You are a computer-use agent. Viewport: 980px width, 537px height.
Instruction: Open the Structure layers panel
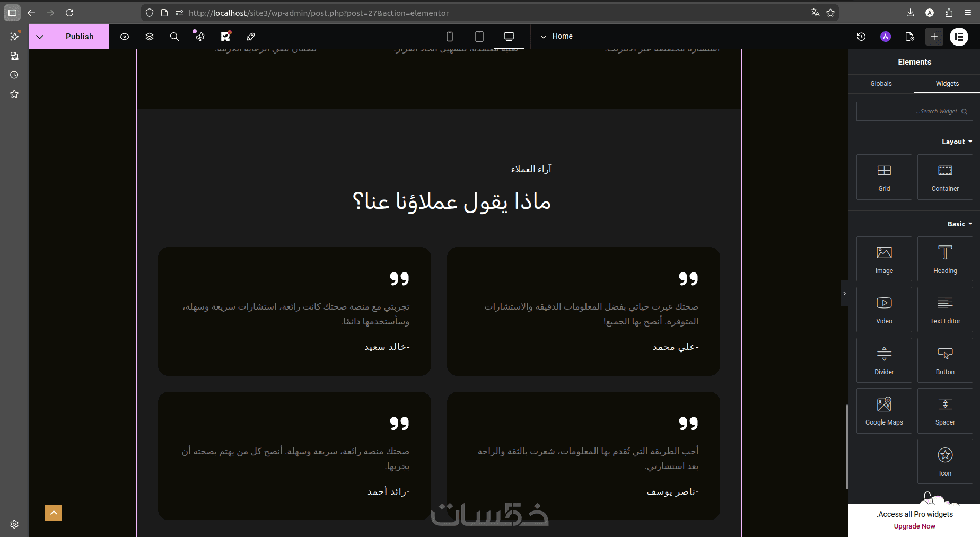(150, 37)
